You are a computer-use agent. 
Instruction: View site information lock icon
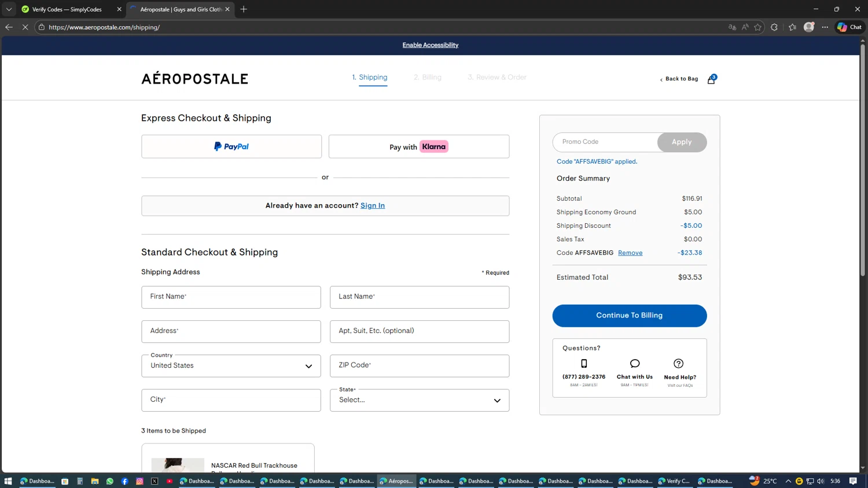coord(42,27)
